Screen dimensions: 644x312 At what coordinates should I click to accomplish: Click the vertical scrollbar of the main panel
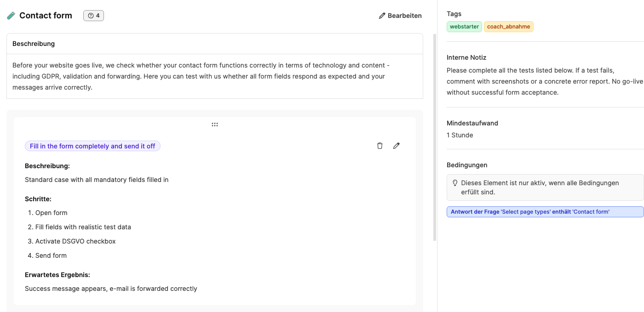click(x=435, y=138)
